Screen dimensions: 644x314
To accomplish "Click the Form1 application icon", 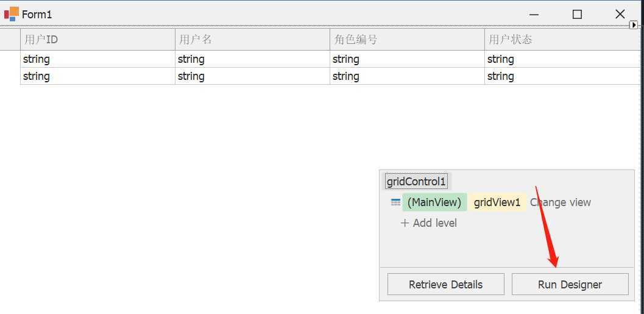I will pos(11,15).
